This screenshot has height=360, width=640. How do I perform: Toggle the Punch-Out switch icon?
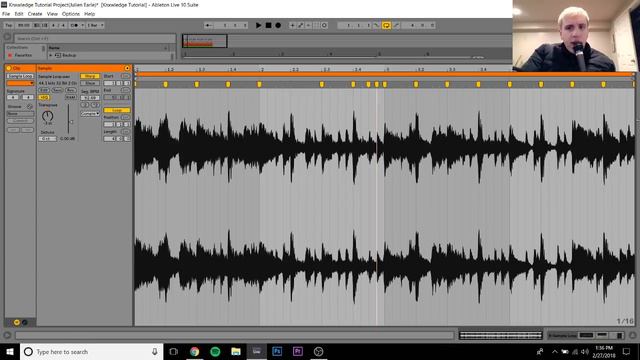396,25
